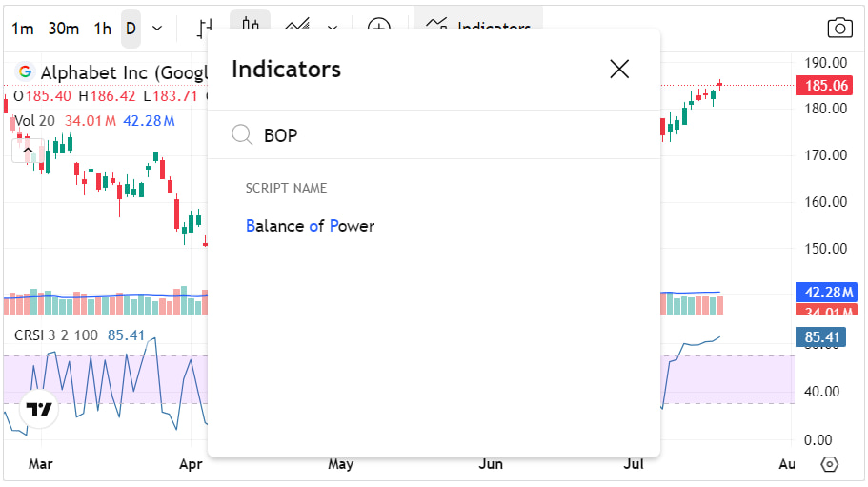The height and width of the screenshot is (487, 868).
Task: Open the chart style dropdown chevron
Action: click(x=333, y=28)
